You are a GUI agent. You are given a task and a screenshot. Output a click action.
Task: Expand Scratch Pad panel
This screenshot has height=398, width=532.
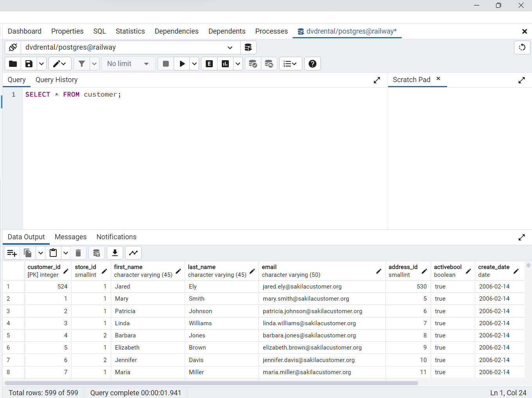pyautogui.click(x=521, y=80)
